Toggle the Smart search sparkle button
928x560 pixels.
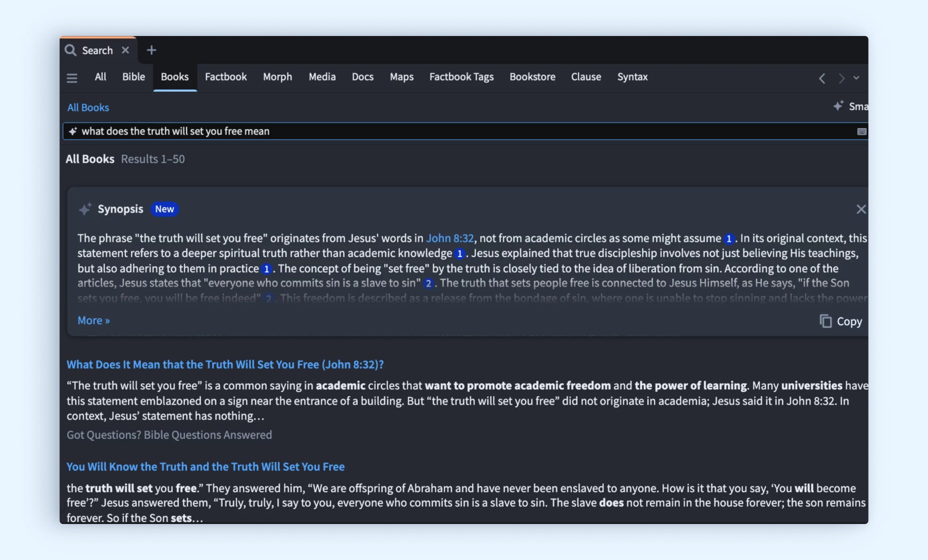(850, 106)
